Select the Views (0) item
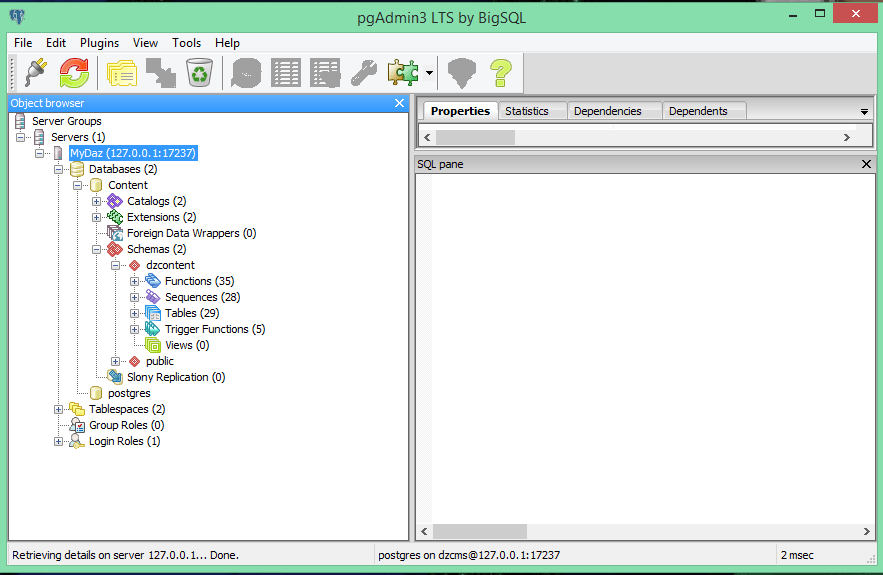 [187, 345]
